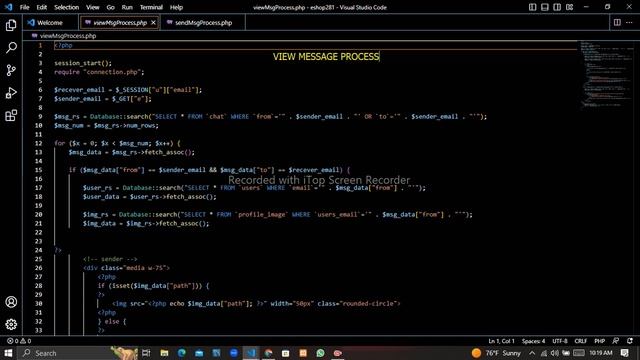Open the Run menu
The height and width of the screenshot is (360, 640).
pos(127,7)
